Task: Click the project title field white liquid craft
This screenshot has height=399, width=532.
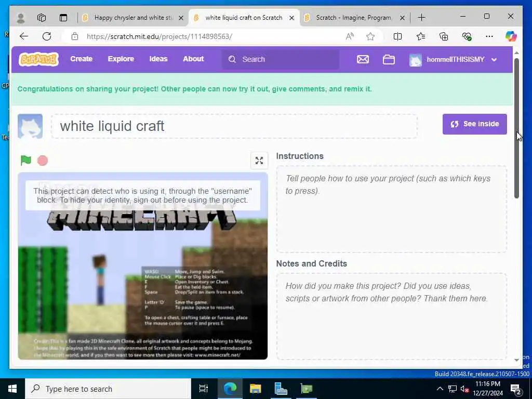Action: pos(234,126)
